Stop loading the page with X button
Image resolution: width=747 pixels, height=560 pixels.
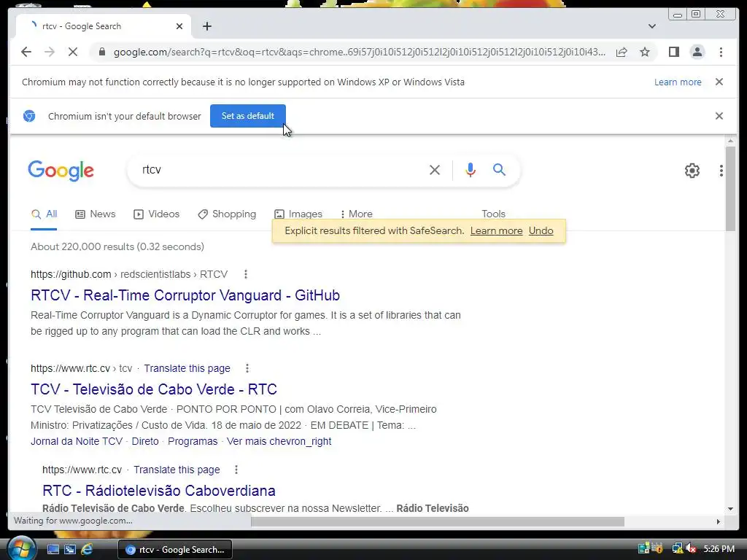[73, 52]
